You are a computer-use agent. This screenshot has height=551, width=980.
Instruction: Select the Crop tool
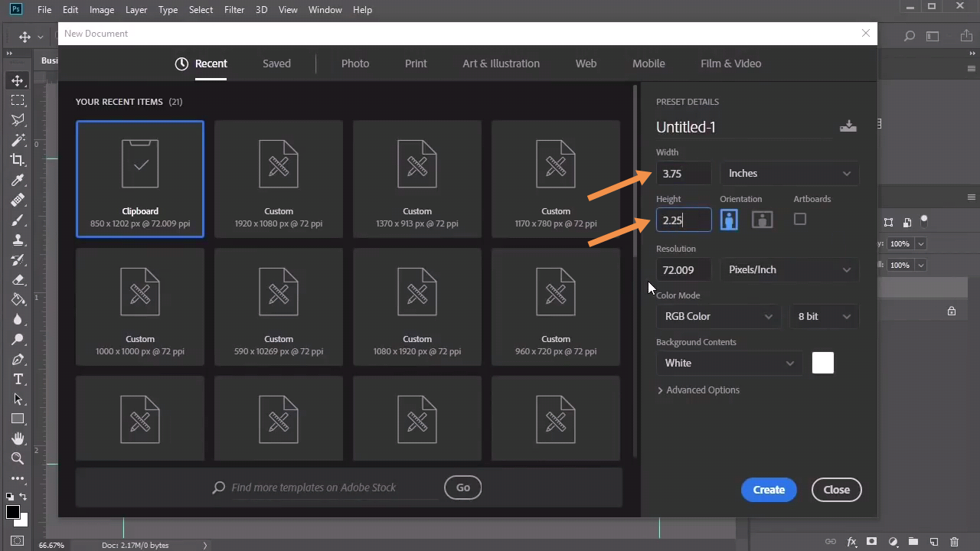tap(18, 160)
